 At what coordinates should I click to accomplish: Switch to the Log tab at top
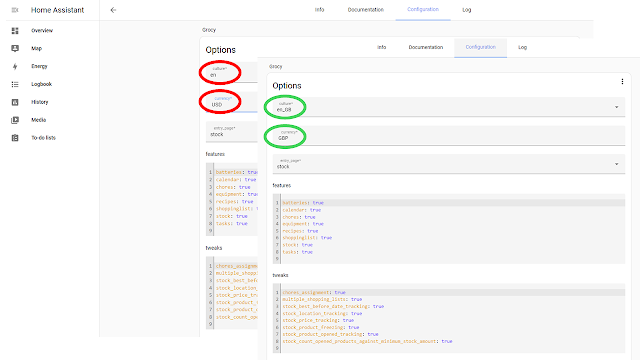pos(467,10)
